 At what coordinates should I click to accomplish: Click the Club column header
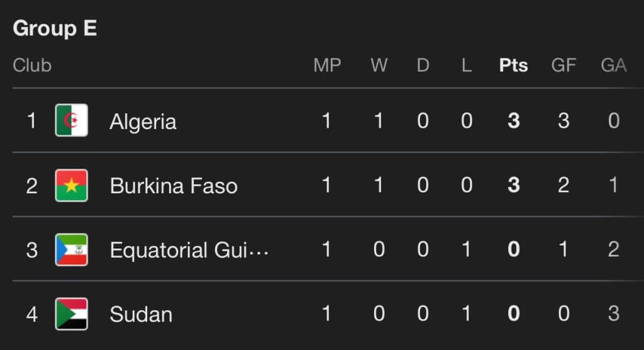pyautogui.click(x=32, y=65)
